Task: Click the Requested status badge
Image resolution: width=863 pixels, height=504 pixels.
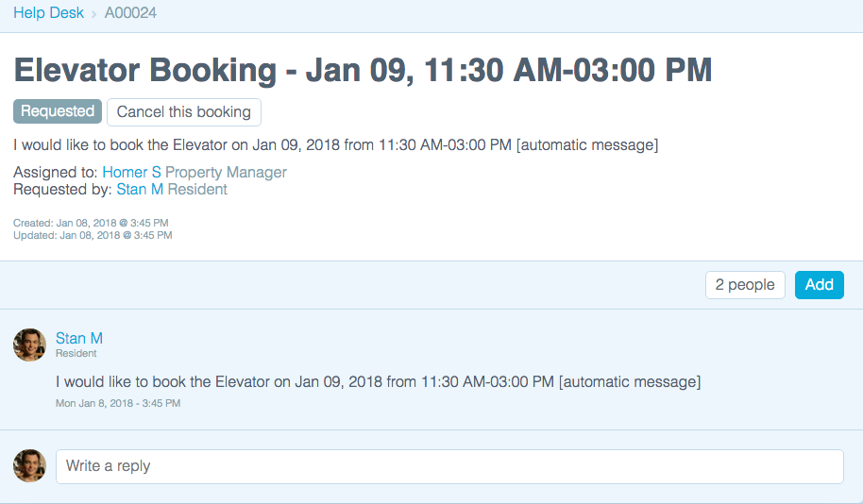Action: point(58,111)
